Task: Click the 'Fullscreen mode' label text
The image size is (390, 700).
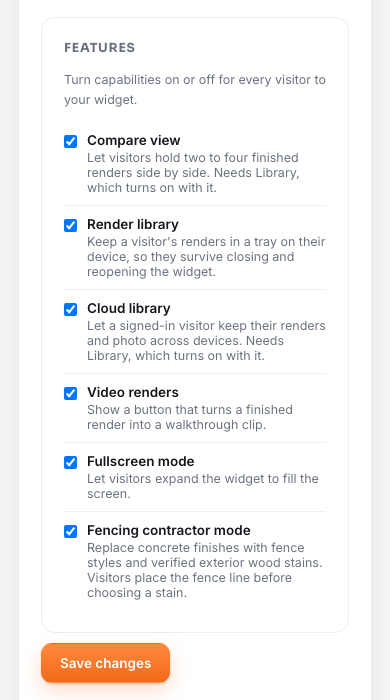Action: 141,461
